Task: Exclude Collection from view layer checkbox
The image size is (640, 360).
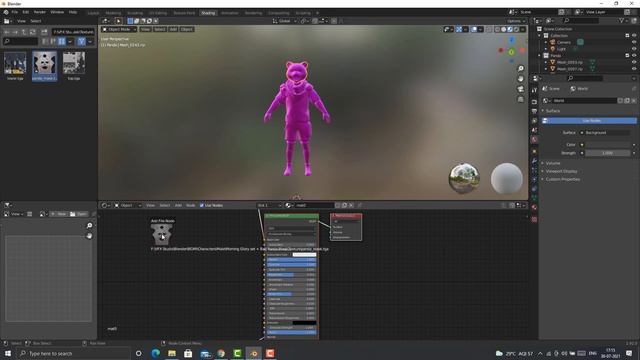Action: [x=627, y=36]
